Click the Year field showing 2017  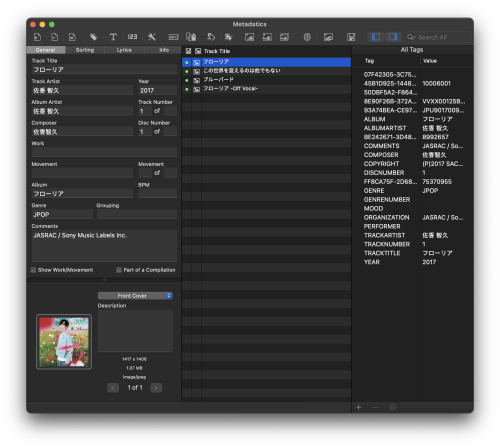pos(157,90)
